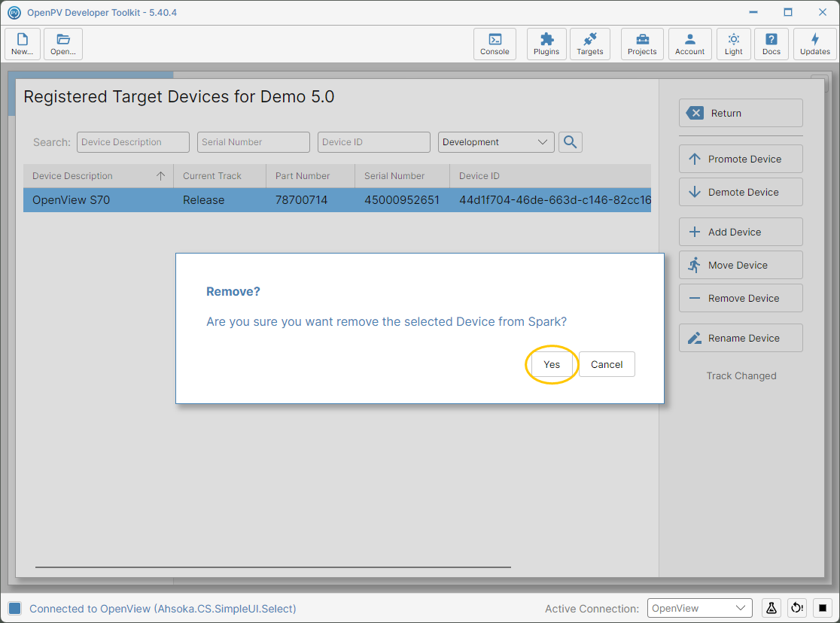Select the OpenView S70 device row
The image size is (840, 623).
click(337, 200)
